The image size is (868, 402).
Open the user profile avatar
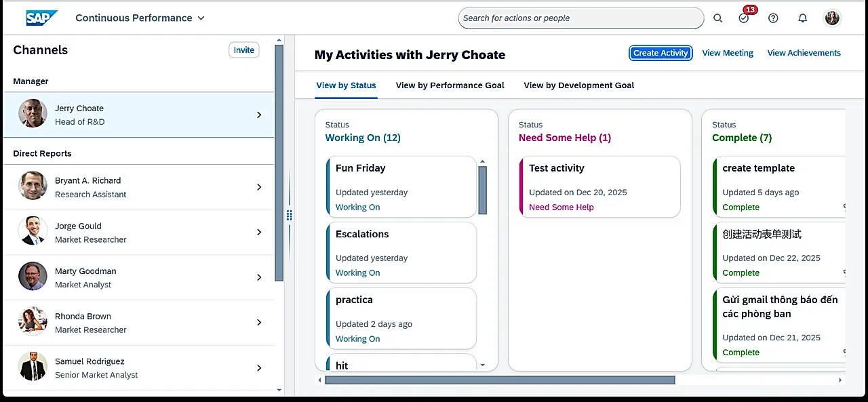(832, 18)
